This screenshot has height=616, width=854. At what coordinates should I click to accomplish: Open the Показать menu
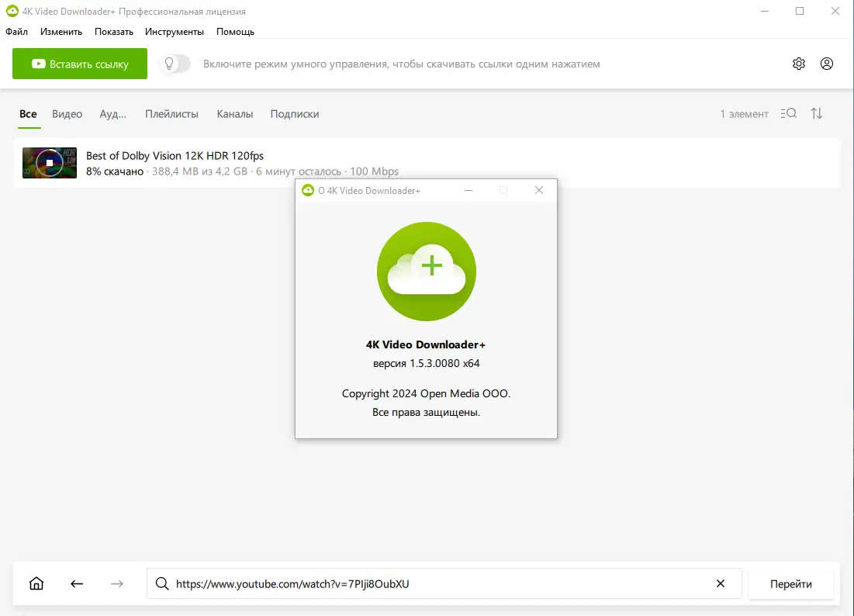pyautogui.click(x=114, y=32)
